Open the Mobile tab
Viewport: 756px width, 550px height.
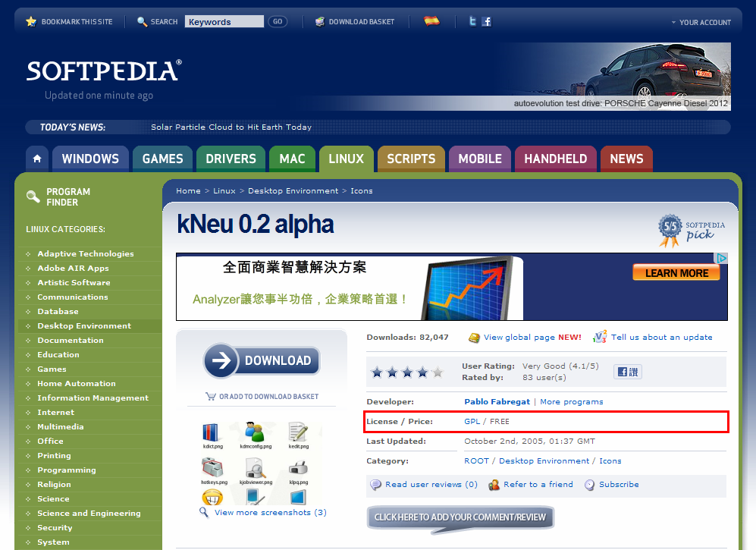coord(480,159)
